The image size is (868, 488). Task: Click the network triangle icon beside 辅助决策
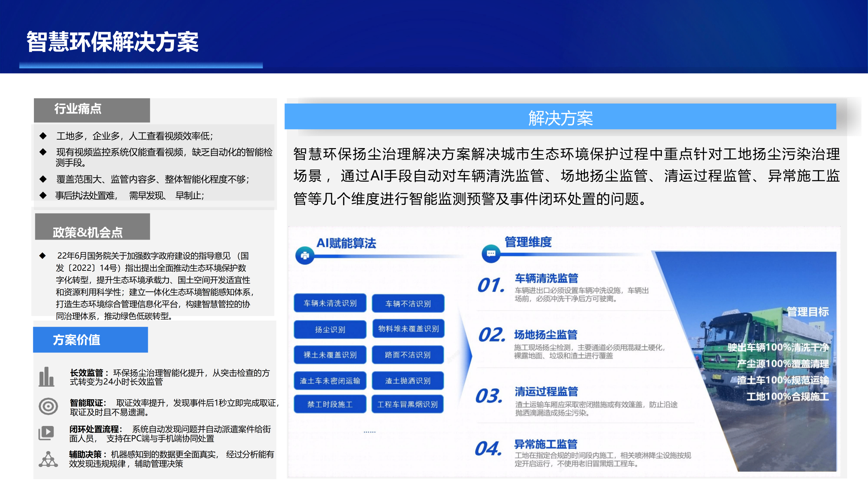(x=48, y=460)
